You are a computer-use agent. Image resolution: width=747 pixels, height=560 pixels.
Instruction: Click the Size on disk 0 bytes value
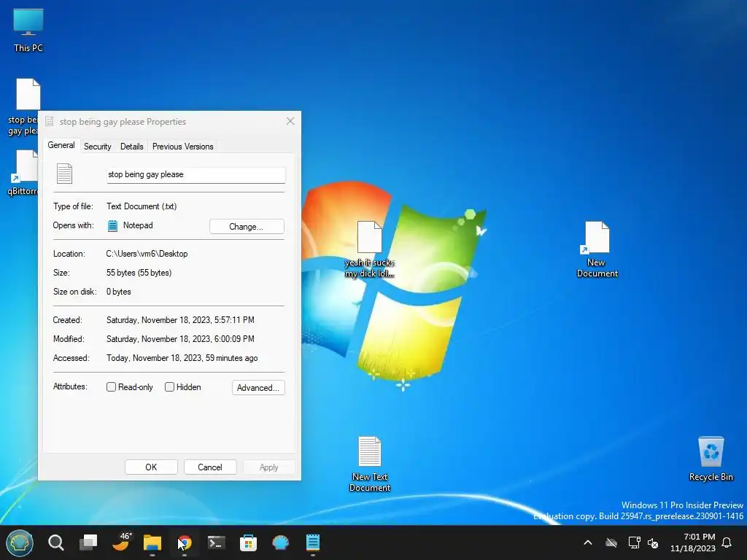coord(119,292)
